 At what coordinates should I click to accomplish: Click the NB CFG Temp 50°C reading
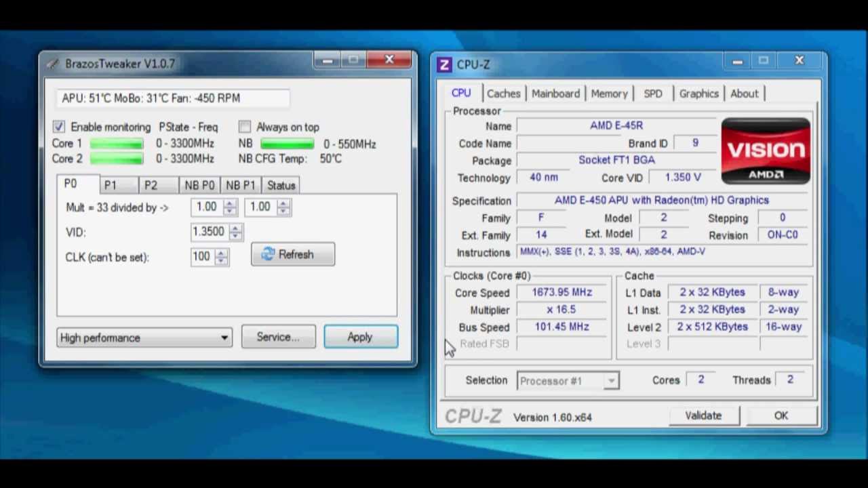(x=331, y=159)
